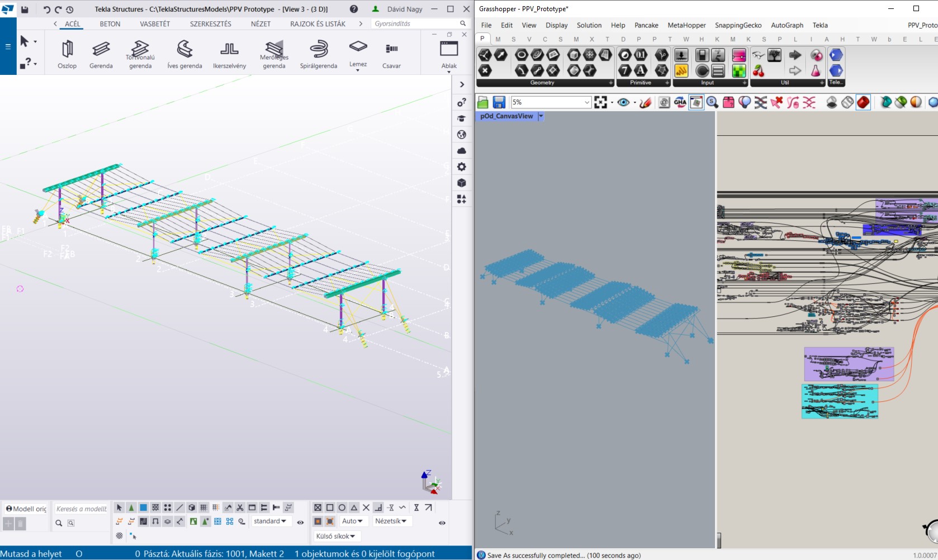Image resolution: width=938 pixels, height=560 pixels.
Task: Open the Solution menu in Grasshopper
Action: click(x=589, y=25)
